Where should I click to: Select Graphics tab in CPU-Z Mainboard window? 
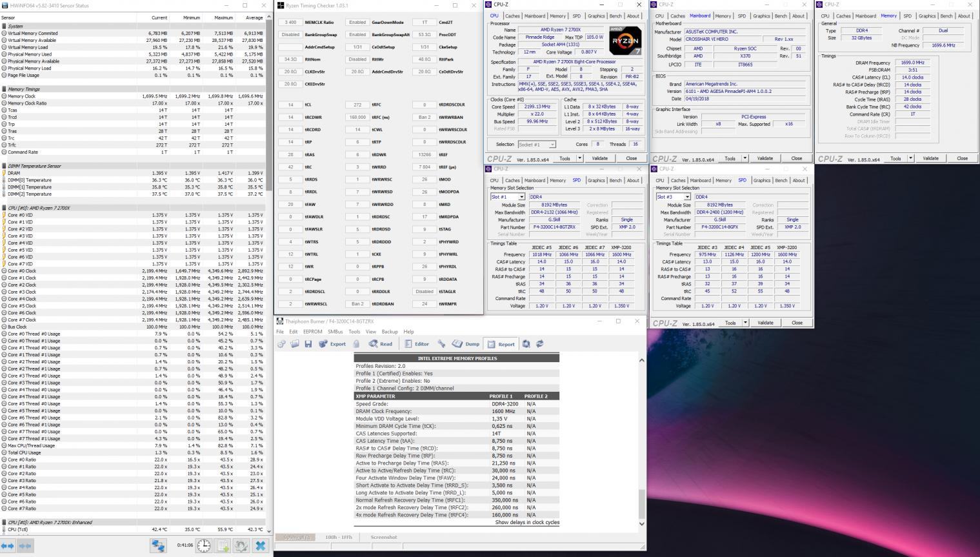click(761, 16)
